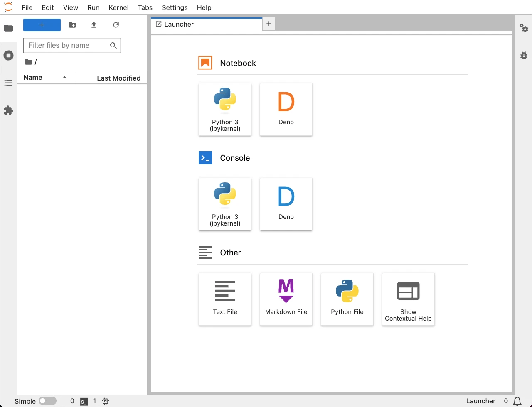
Task: Start a Python 3 (ipykernel) console
Action: point(225,204)
